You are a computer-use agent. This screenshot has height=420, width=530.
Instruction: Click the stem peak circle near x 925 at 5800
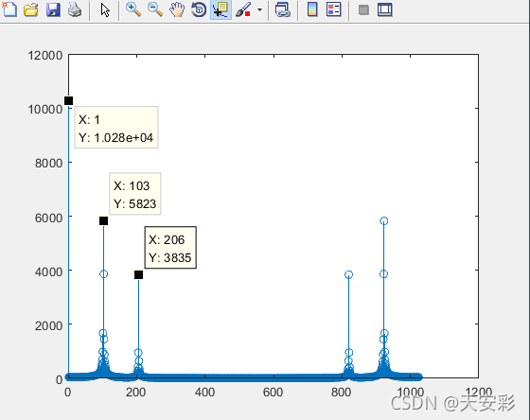coord(383,221)
